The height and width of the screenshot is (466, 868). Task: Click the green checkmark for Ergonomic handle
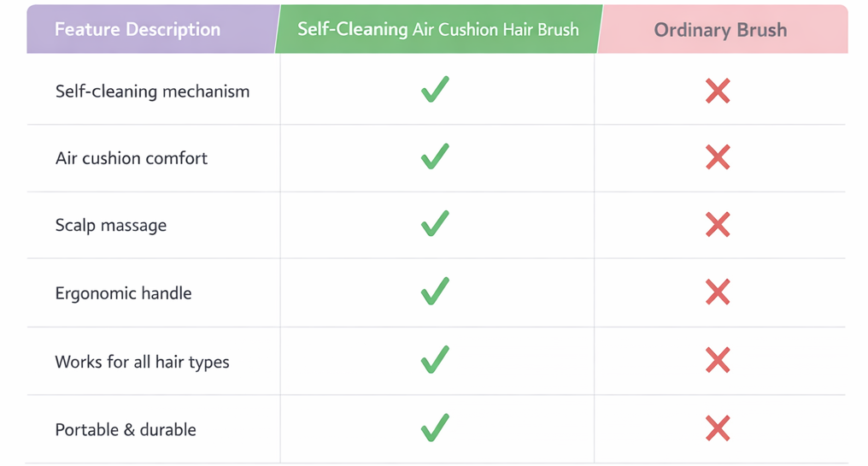click(x=435, y=292)
